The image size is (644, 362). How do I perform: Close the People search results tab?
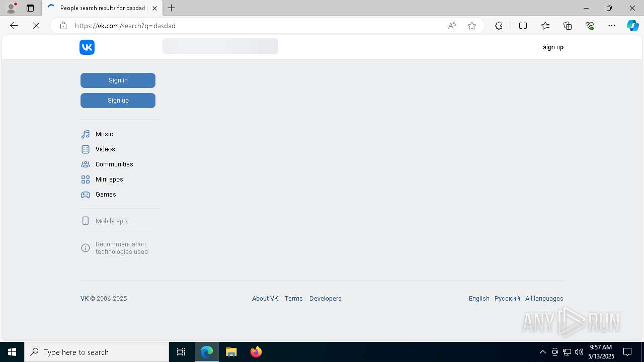(x=154, y=8)
